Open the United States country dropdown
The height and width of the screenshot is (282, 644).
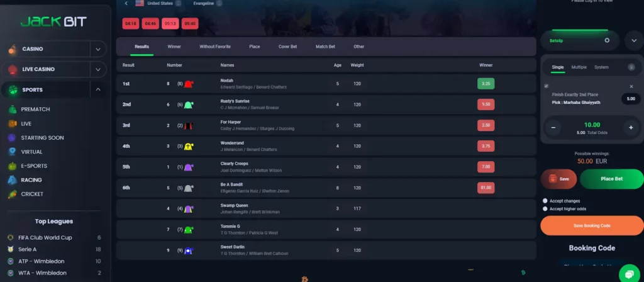click(178, 3)
